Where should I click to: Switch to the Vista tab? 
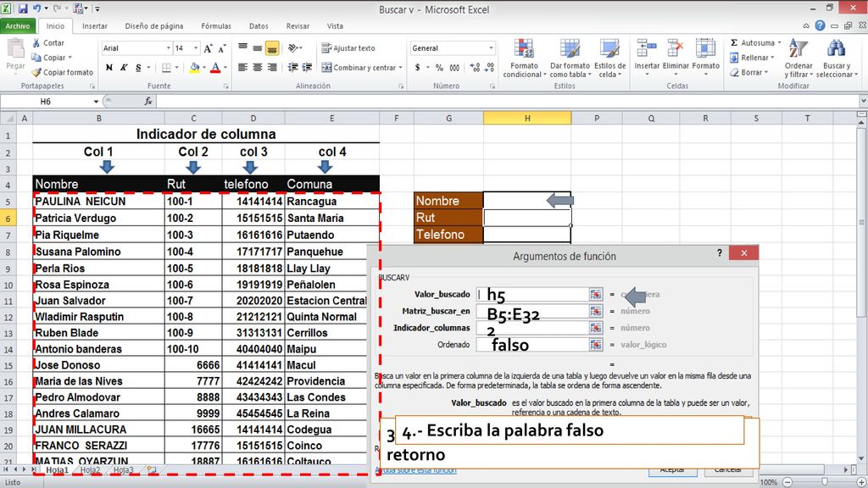point(335,26)
